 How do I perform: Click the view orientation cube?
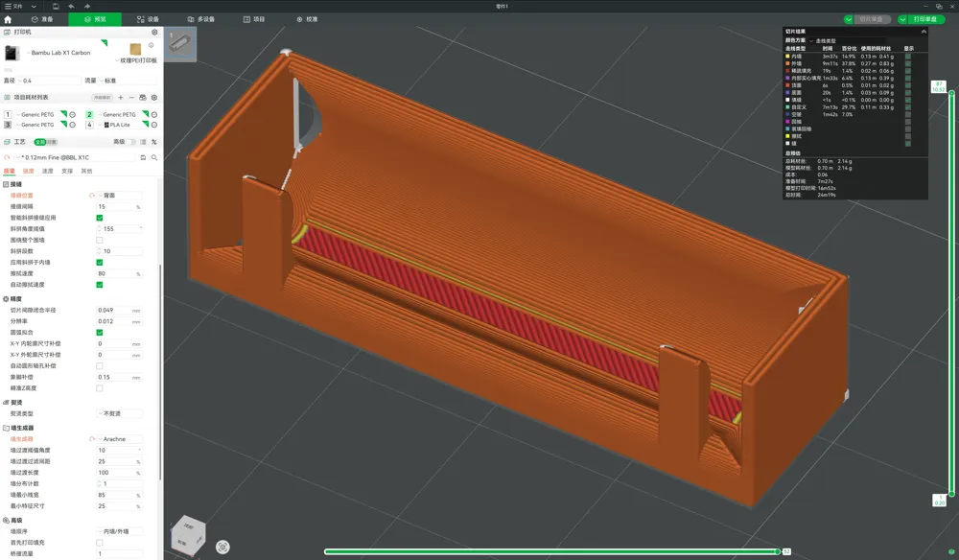coord(188,535)
